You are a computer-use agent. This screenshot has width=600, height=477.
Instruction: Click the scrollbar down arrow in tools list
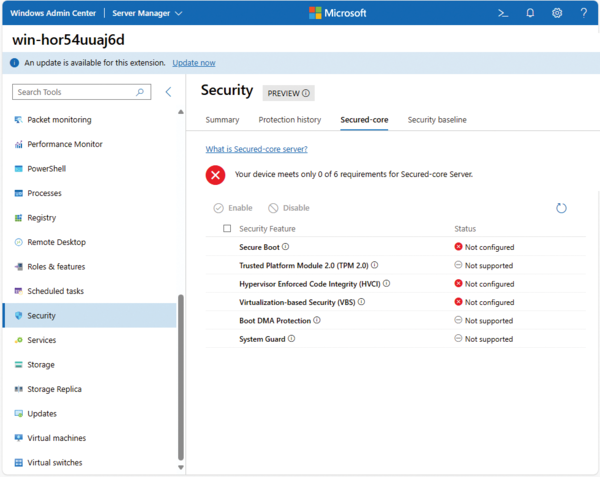tap(181, 467)
